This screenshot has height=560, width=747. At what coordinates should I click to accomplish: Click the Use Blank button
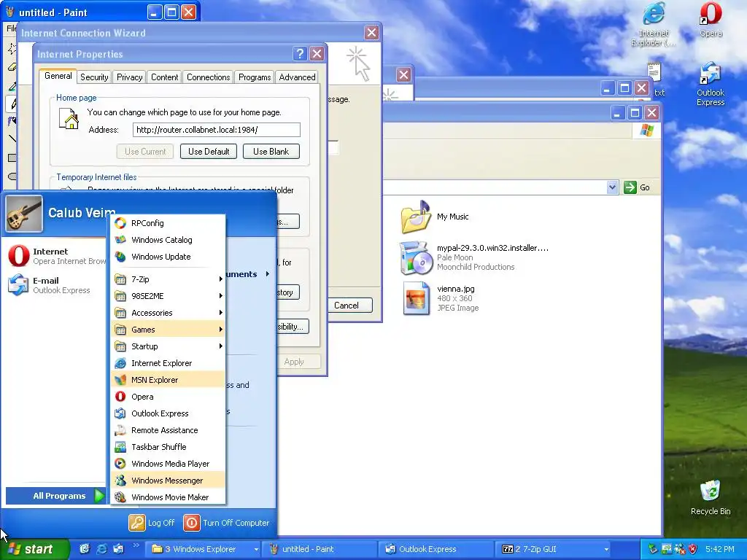[271, 152]
